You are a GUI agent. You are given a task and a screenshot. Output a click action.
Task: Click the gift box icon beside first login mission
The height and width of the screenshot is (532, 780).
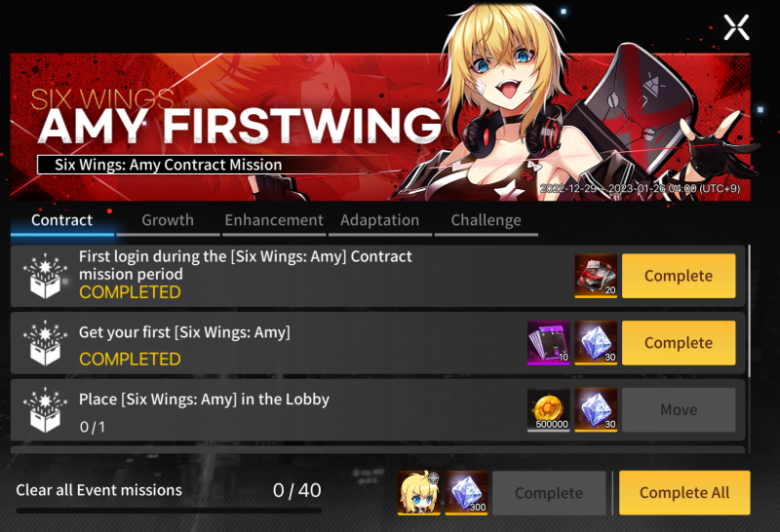(45, 276)
